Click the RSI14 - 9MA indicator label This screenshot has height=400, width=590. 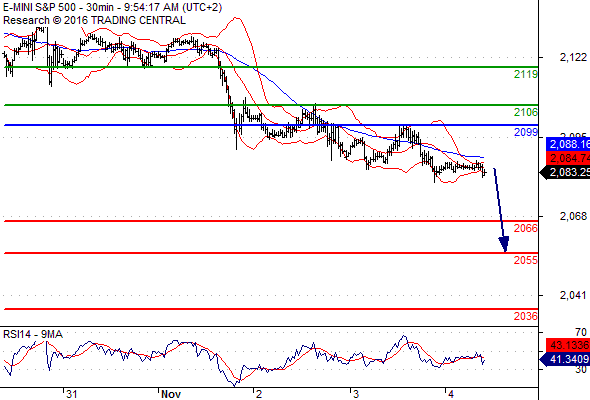click(x=33, y=334)
